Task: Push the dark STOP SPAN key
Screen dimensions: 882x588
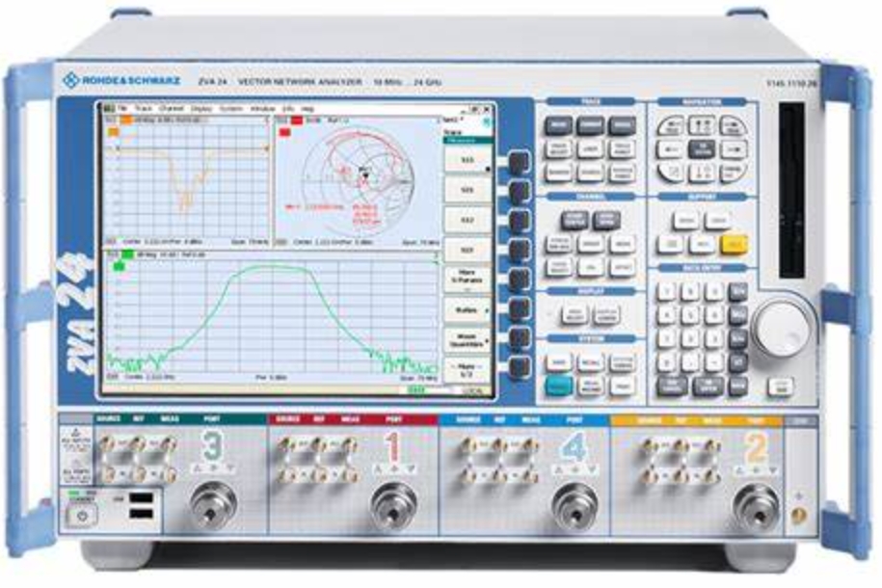Action: [x=606, y=220]
